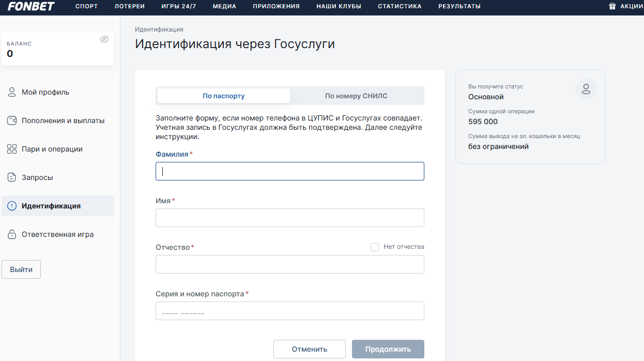Go to the Акции promotions link

click(x=632, y=6)
